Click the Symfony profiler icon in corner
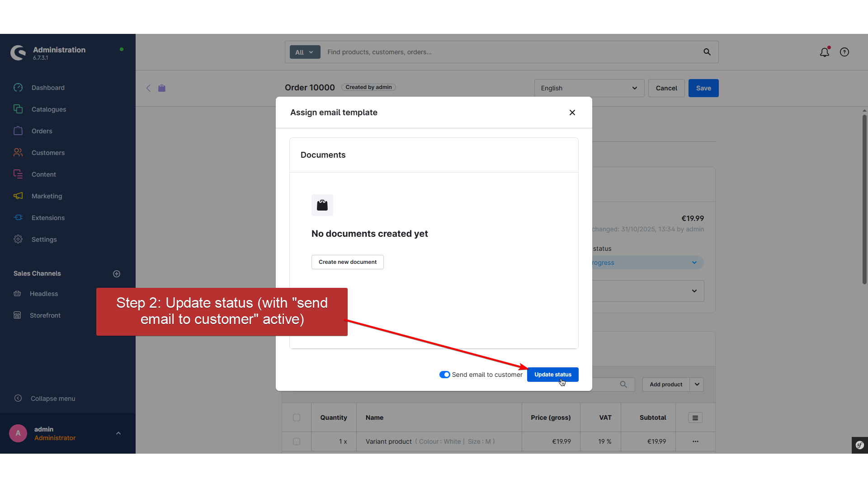The width and height of the screenshot is (868, 488). pos(859,445)
